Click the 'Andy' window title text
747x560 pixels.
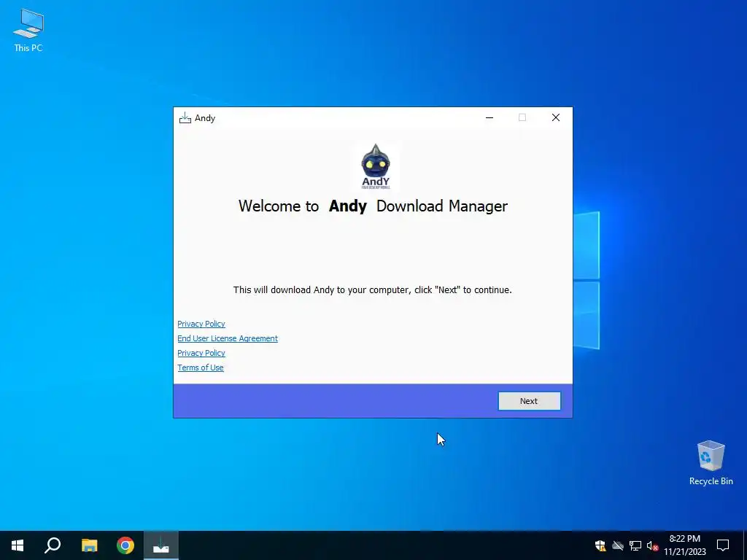click(205, 118)
